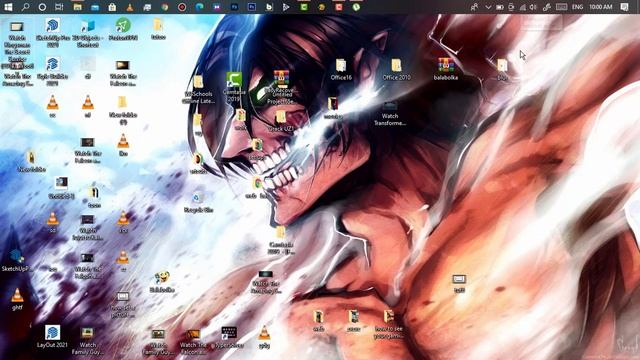Show hidden system tray icons
640x360 pixels.
(488, 7)
